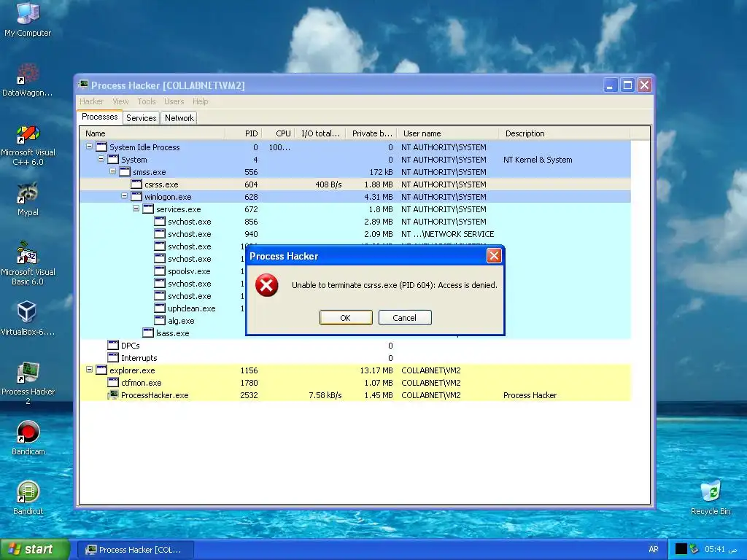The image size is (747, 560).
Task: Click Cancel in error dialog
Action: click(x=404, y=318)
